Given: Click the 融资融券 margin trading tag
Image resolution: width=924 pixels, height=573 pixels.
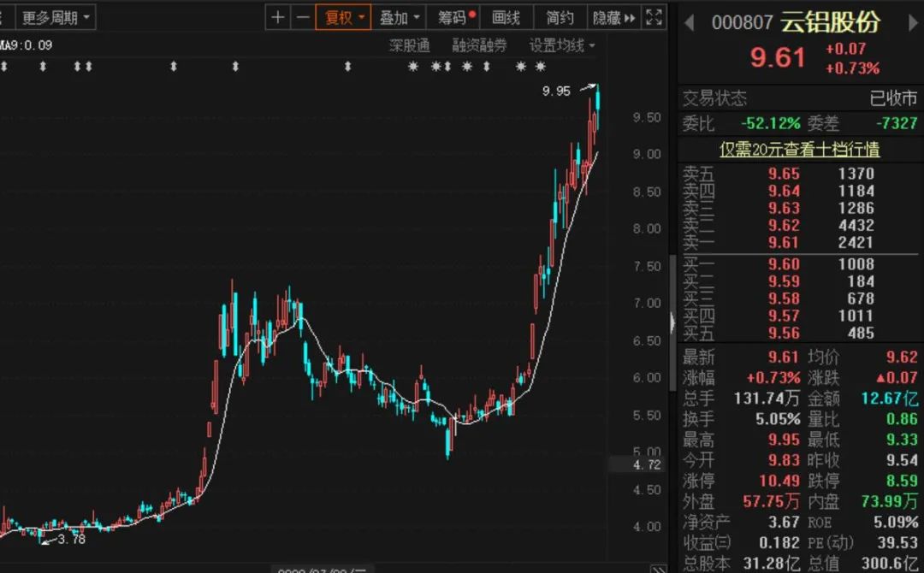Looking at the screenshot, I should (479, 45).
